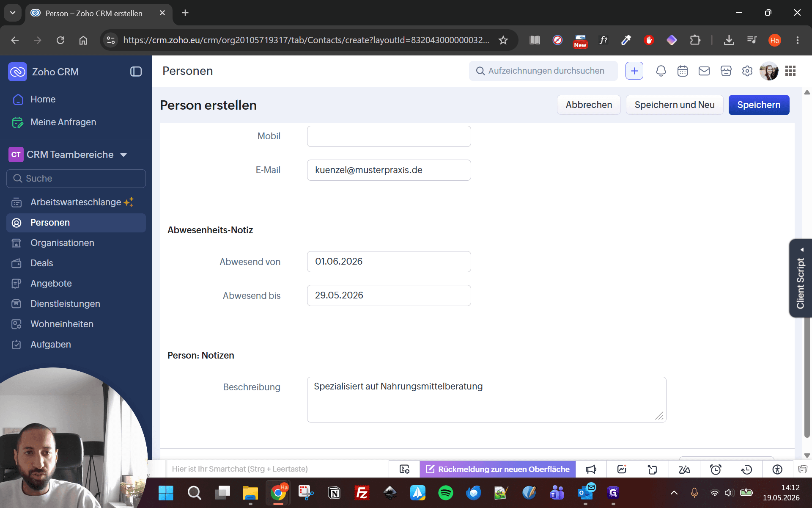Open the marketplace store icon
Viewport: 812px width, 508px height.
[726, 71]
